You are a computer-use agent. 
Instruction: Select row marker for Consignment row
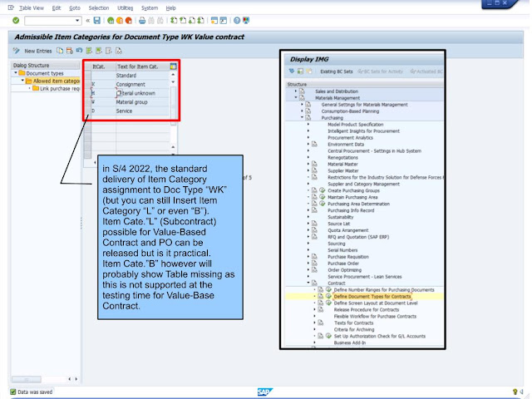tap(87, 84)
